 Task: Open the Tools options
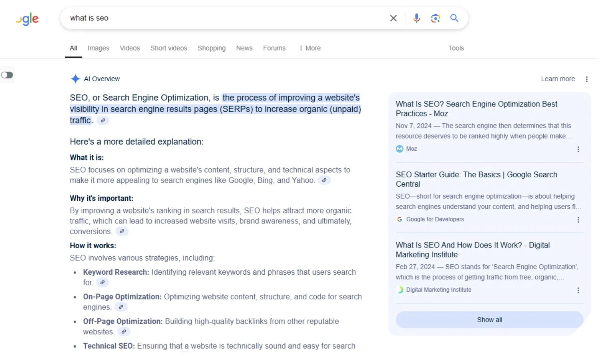click(x=456, y=48)
